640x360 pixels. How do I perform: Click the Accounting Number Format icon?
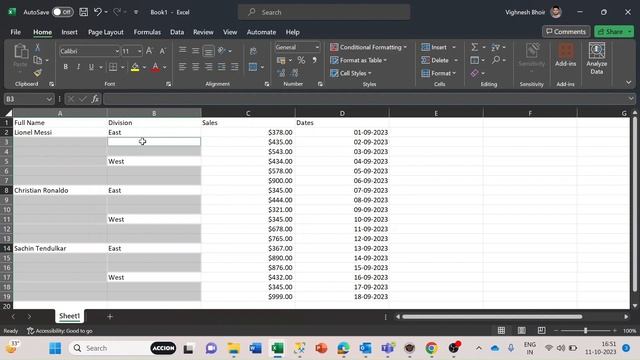(x=281, y=60)
